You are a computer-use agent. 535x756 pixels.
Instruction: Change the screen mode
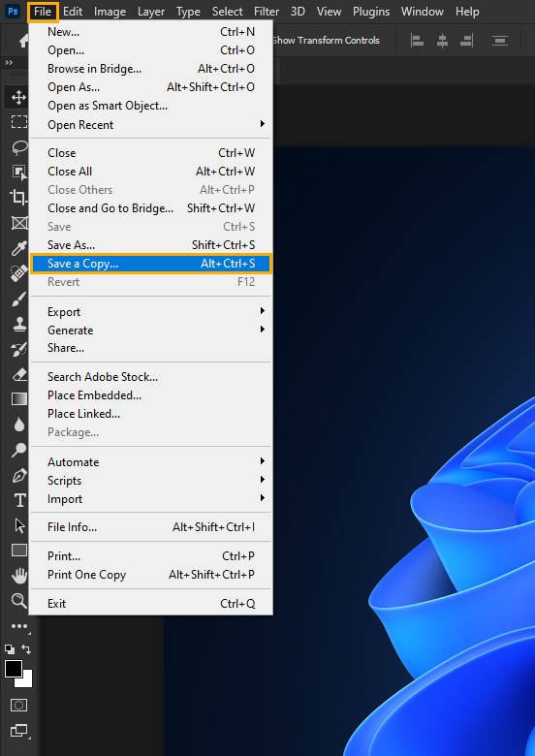point(18,731)
